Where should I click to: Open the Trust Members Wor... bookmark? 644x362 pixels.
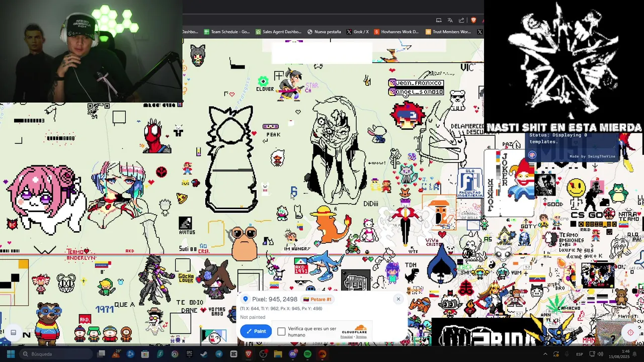(x=448, y=32)
